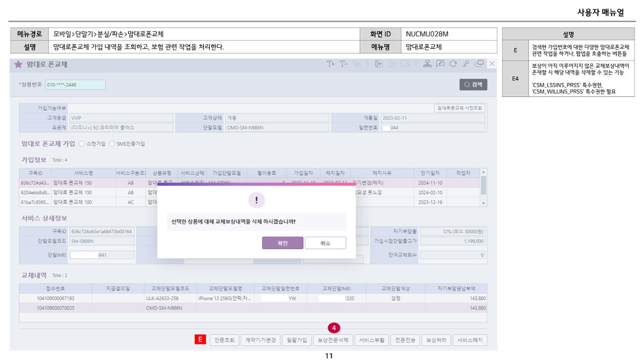Click the 고객상태 field showing 개통
This screenshot has height=362, width=644.
(x=277, y=118)
